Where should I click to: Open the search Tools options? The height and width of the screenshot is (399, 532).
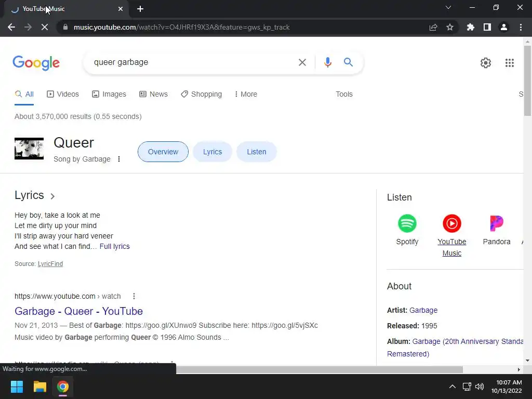pyautogui.click(x=344, y=95)
